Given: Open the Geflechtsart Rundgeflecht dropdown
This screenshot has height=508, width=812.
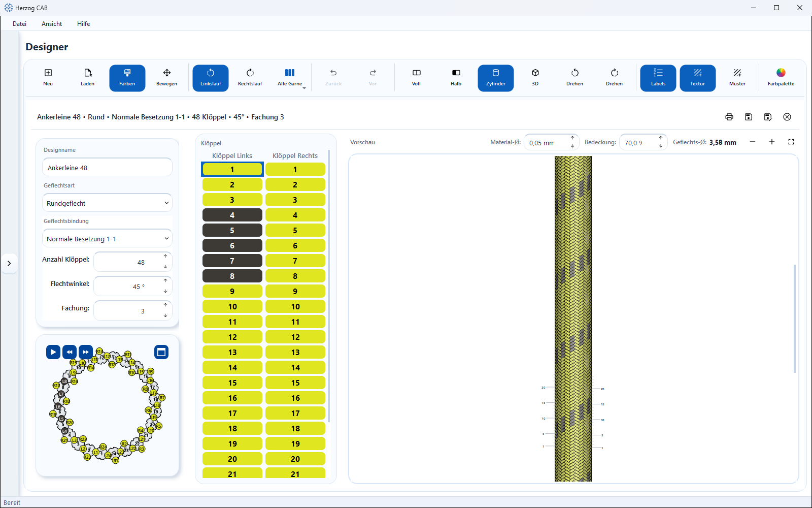Looking at the screenshot, I should [x=107, y=203].
